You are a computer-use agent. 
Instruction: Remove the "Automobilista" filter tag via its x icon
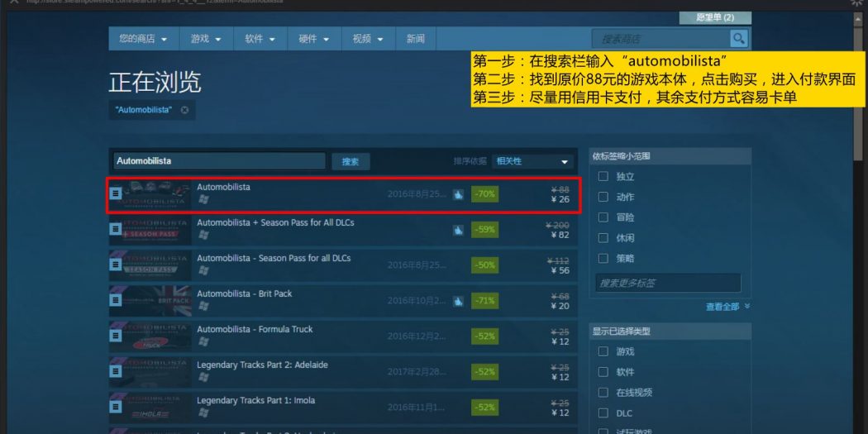click(184, 110)
